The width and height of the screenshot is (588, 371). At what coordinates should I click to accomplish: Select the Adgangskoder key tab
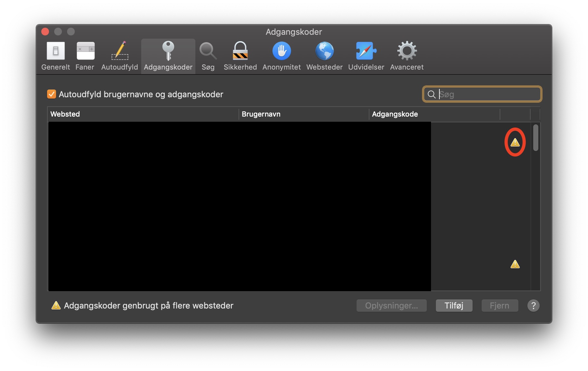tap(168, 56)
